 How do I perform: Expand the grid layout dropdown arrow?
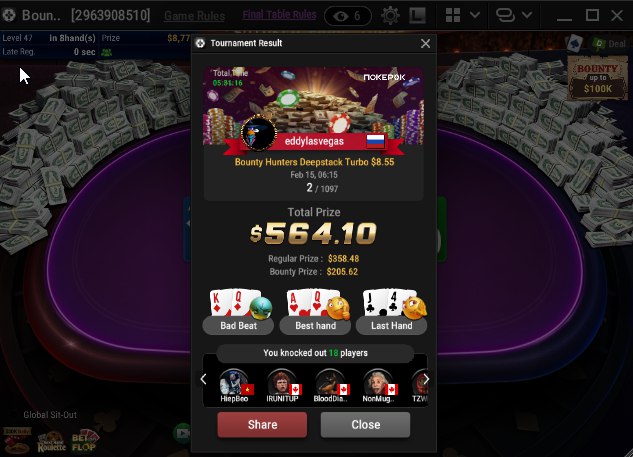click(475, 15)
